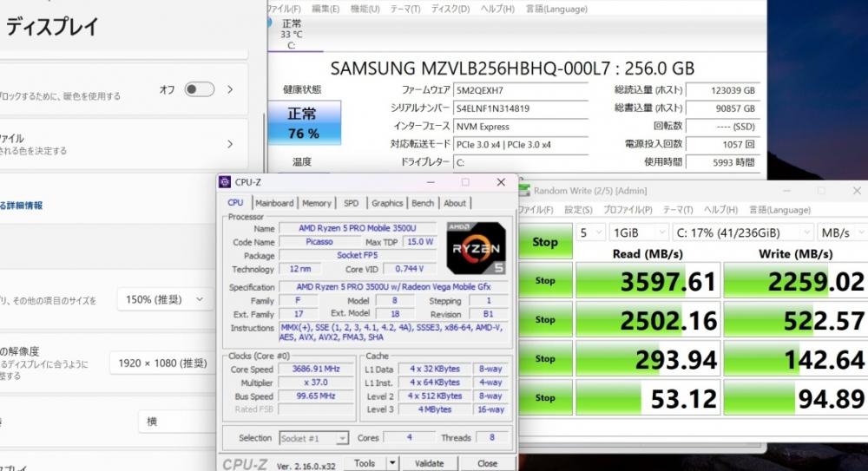Click Stop button in the 3597.61 row

(x=545, y=281)
